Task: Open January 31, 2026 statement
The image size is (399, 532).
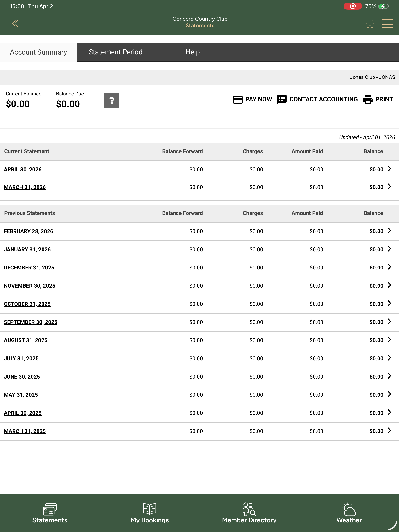Action: (27, 249)
